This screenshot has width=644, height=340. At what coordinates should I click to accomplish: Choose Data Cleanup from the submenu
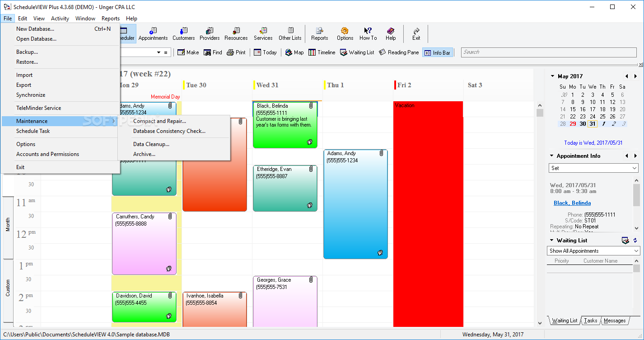pyautogui.click(x=174, y=144)
